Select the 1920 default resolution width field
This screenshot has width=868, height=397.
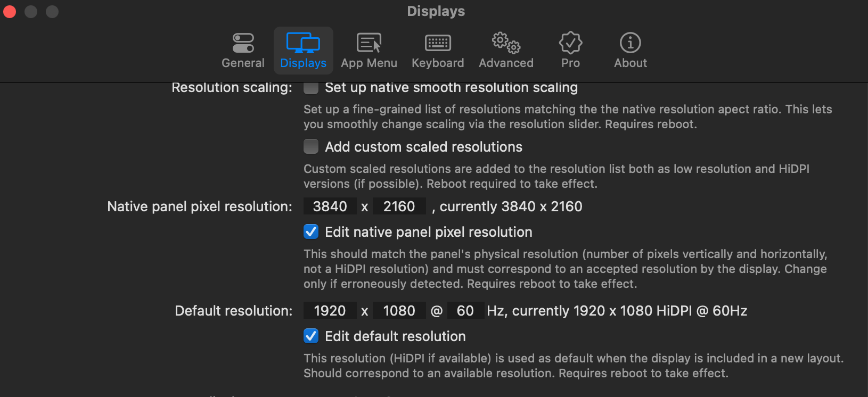point(330,310)
